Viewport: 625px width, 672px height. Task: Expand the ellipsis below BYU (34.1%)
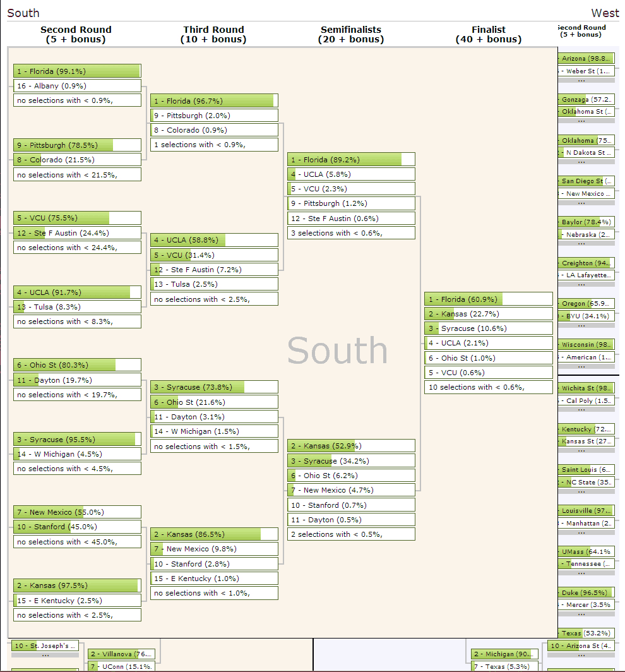click(x=581, y=325)
